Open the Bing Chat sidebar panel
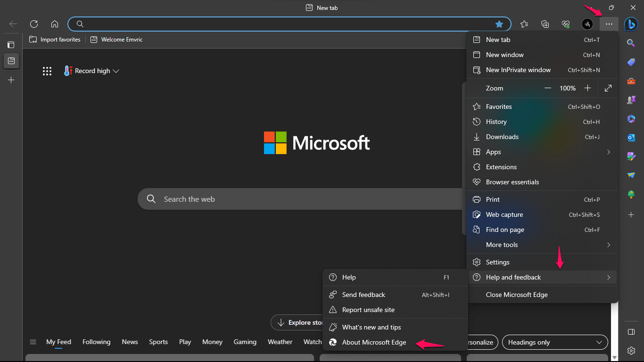The height and width of the screenshot is (362, 644). [631, 24]
